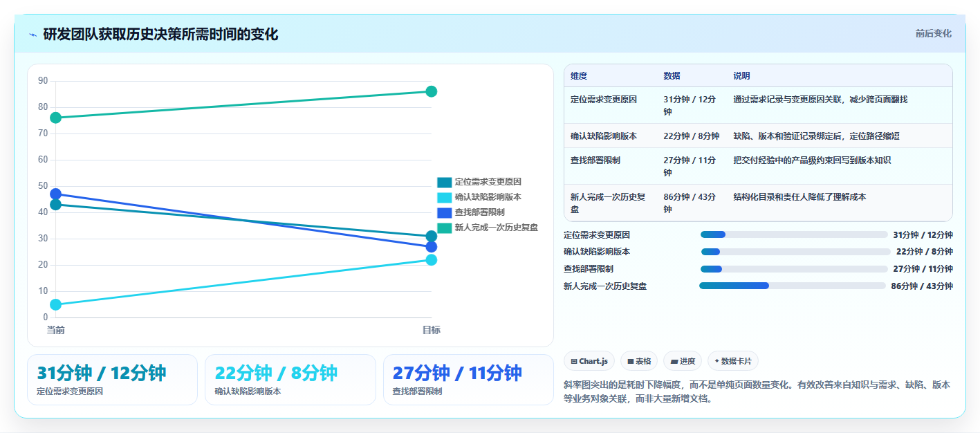Click the 目标 x-axis label

(x=432, y=330)
